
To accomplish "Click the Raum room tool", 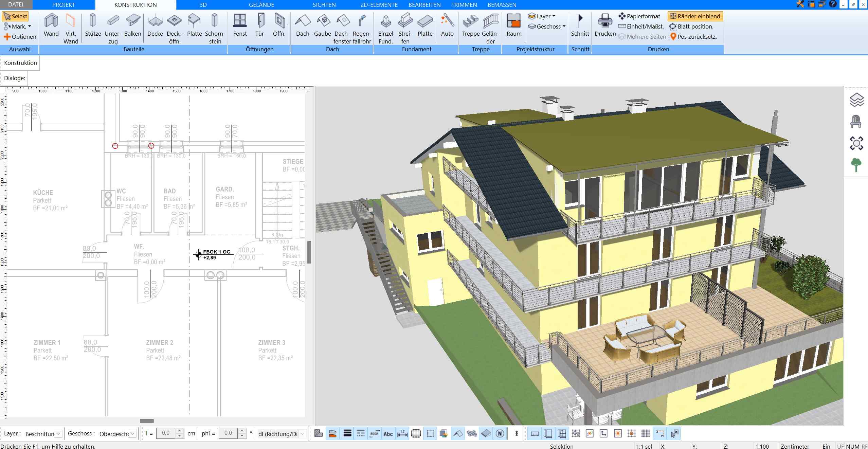I will [x=514, y=25].
